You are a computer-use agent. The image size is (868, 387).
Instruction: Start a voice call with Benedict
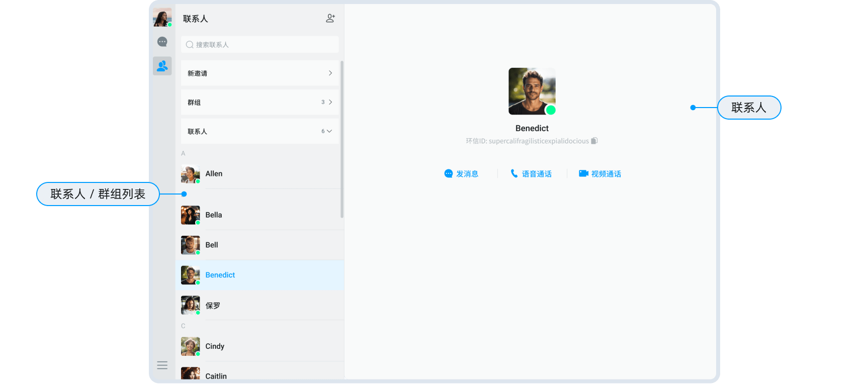(x=531, y=174)
